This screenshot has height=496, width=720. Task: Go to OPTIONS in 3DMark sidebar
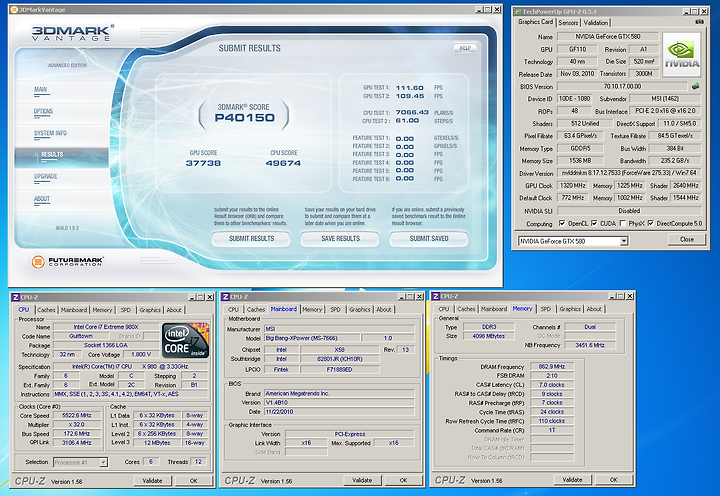(43, 112)
